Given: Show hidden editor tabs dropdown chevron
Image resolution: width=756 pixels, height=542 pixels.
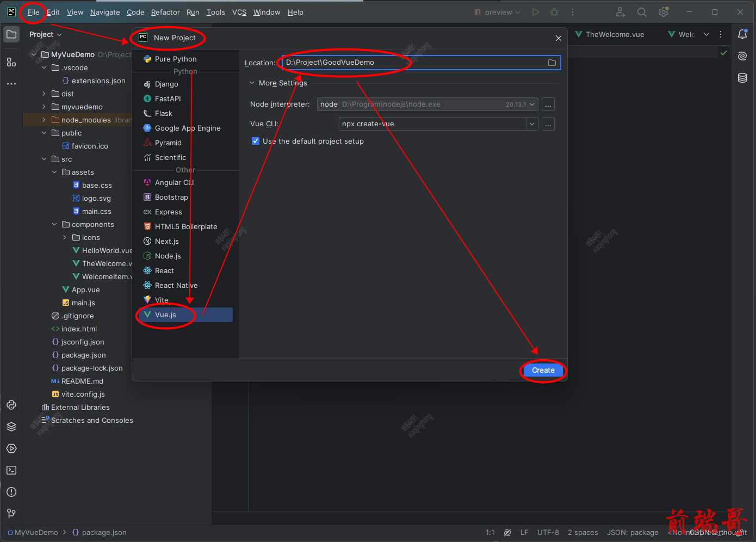Looking at the screenshot, I should tap(707, 34).
